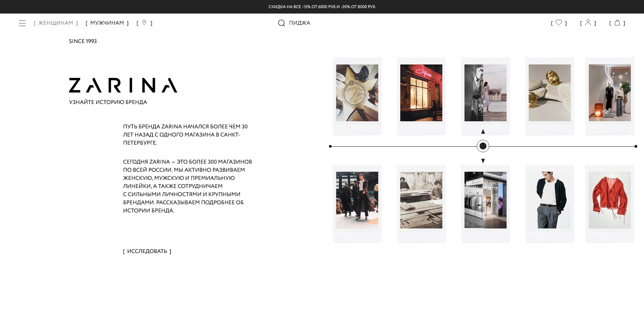The height and width of the screenshot is (314, 644).
Task: Select the МУЖЧИНАМ menu item
Action: pyautogui.click(x=107, y=23)
